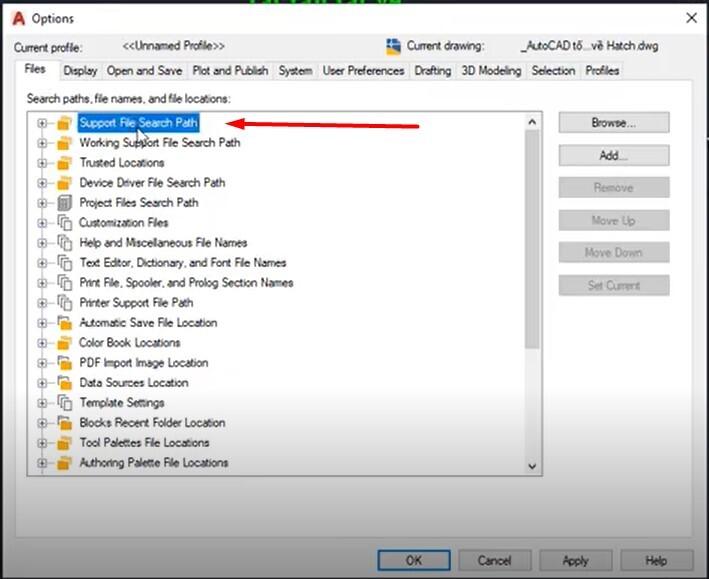709x579 pixels.
Task: Expand the Device Driver File Search Path node
Action: pyautogui.click(x=42, y=183)
